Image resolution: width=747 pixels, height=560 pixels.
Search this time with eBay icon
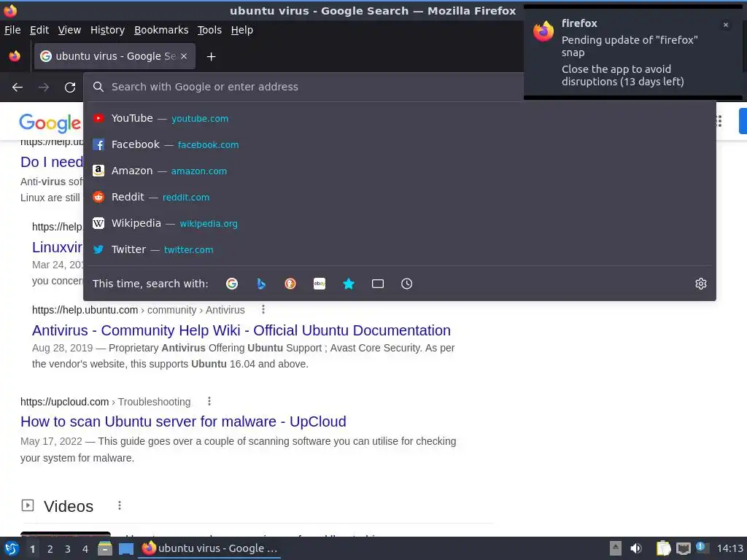pos(320,284)
